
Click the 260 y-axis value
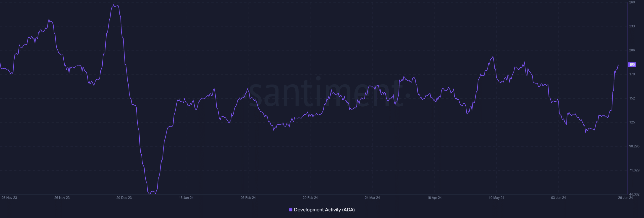[x=632, y=2]
